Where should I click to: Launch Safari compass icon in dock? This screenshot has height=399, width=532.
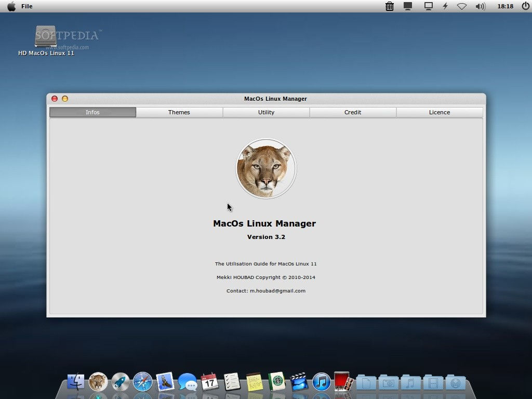(142, 382)
